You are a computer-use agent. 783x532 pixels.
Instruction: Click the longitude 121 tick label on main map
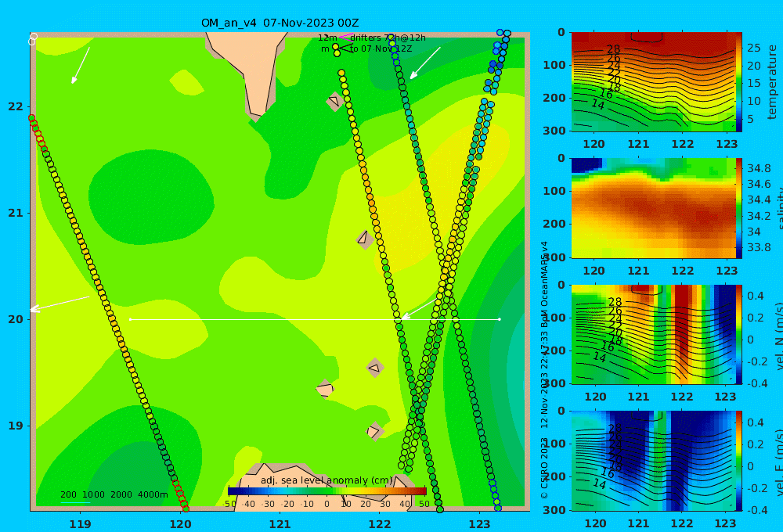pos(280,524)
